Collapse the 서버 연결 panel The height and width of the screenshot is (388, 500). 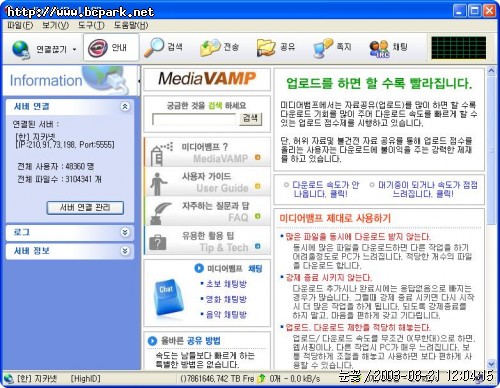tap(125, 106)
